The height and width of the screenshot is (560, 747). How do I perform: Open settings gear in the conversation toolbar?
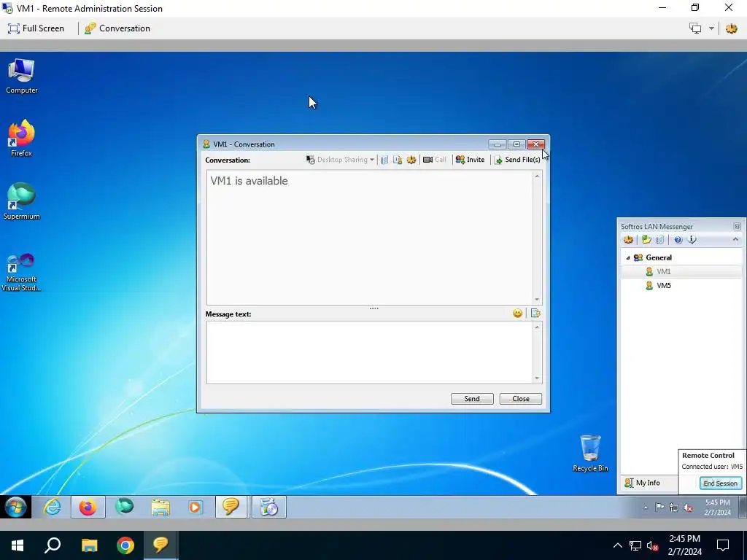(411, 160)
